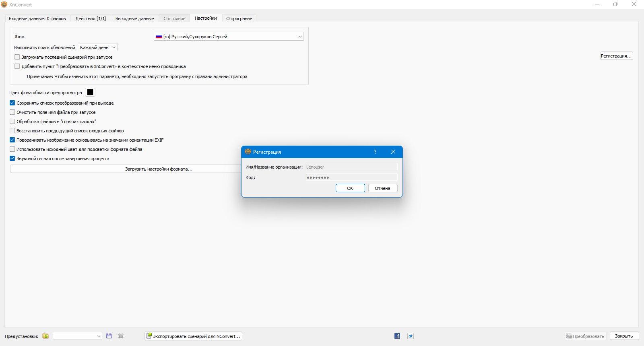Image resolution: width=644 pixels, height=346 pixels.
Task: Delete preset with the X icon
Action: (121, 336)
